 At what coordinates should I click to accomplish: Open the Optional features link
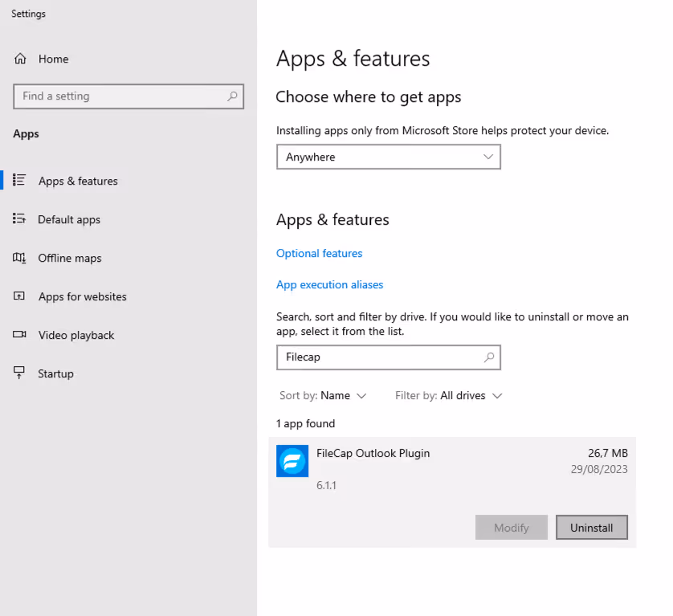tap(320, 253)
